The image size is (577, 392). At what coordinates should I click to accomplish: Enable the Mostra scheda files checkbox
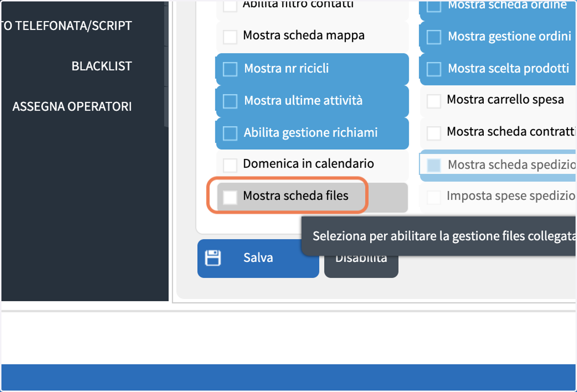[x=230, y=196]
